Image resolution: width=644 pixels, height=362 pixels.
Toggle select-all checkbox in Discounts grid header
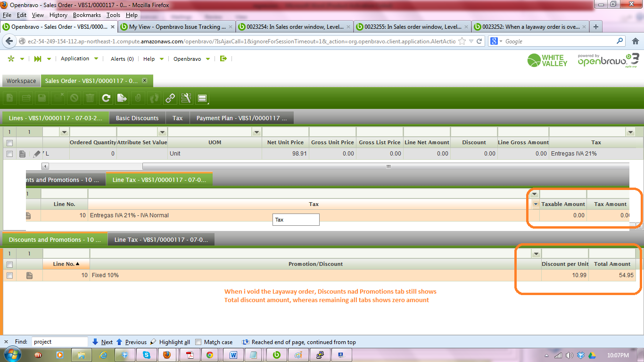(9, 264)
